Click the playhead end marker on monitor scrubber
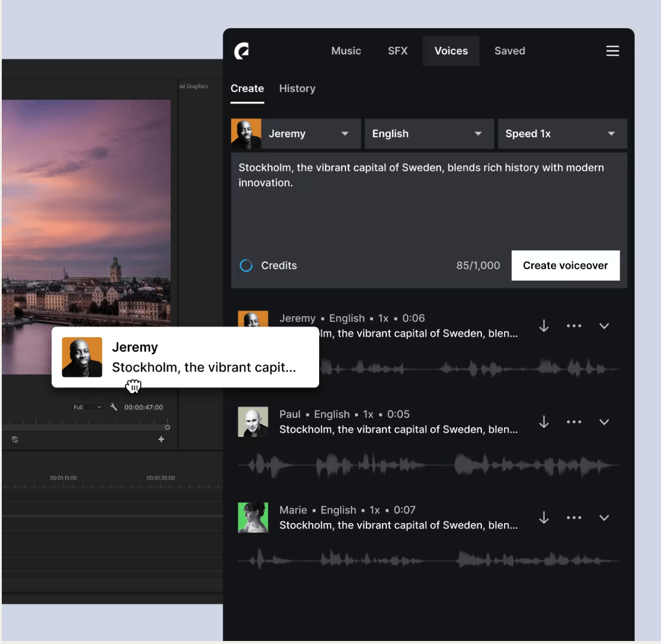This screenshot has height=644, width=661. tap(168, 427)
